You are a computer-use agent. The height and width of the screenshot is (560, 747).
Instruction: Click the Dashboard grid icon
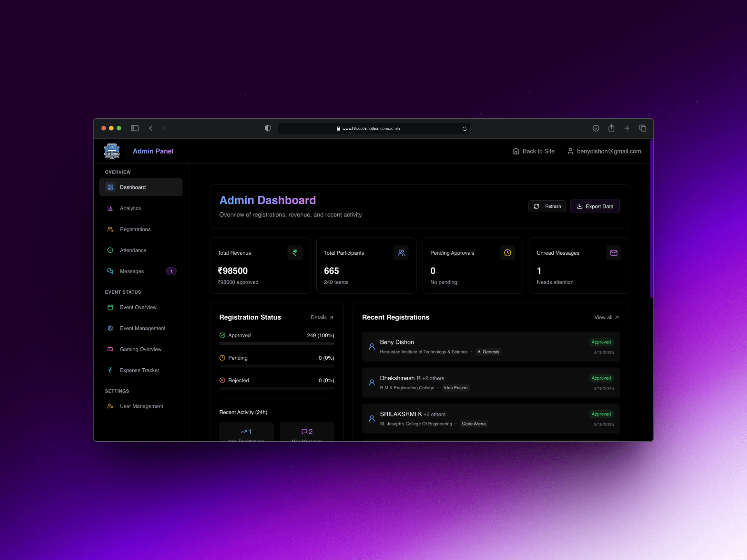click(110, 187)
